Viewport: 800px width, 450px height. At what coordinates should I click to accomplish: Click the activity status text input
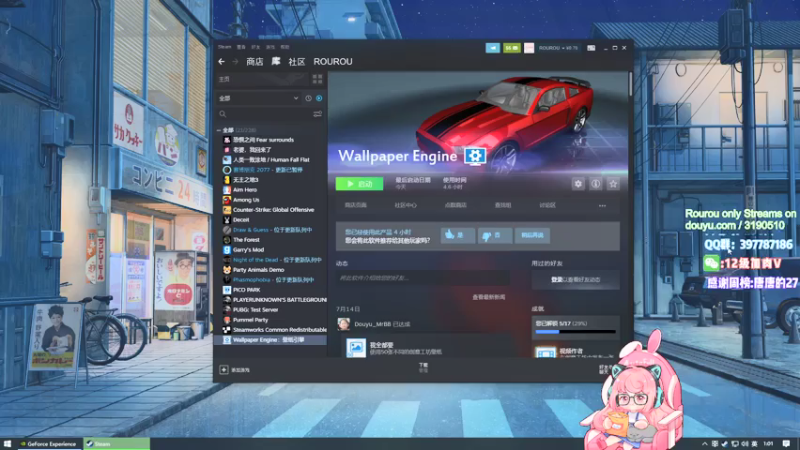coord(422,278)
